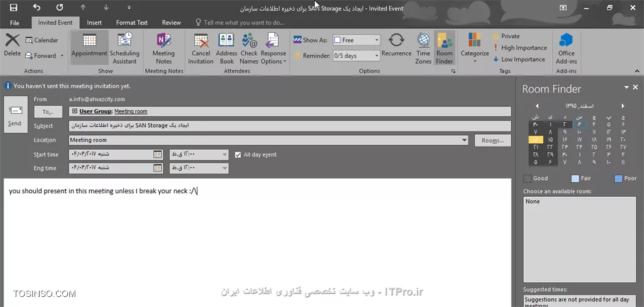Go to previous item with up arrow
The width and height of the screenshot is (644, 307).
point(83,8)
